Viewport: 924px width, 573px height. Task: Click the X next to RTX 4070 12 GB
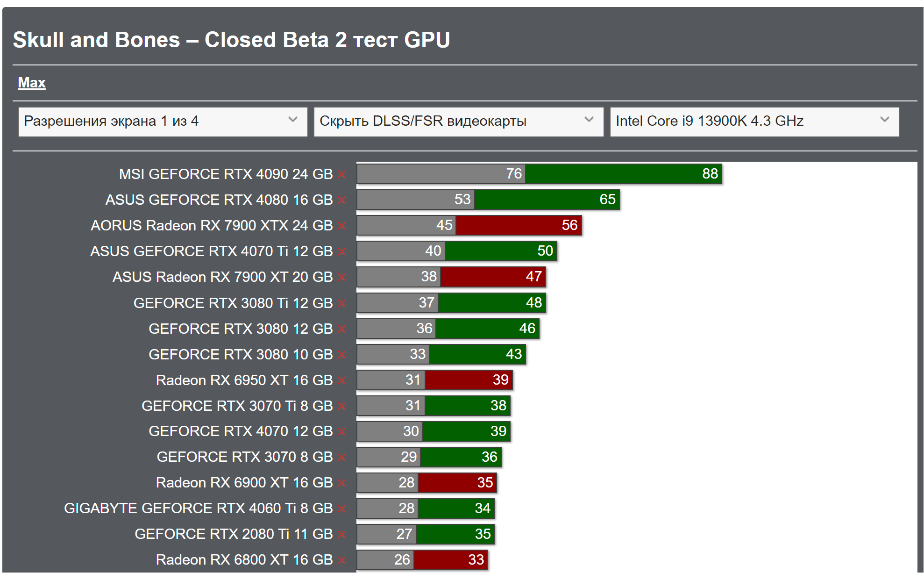pos(342,431)
